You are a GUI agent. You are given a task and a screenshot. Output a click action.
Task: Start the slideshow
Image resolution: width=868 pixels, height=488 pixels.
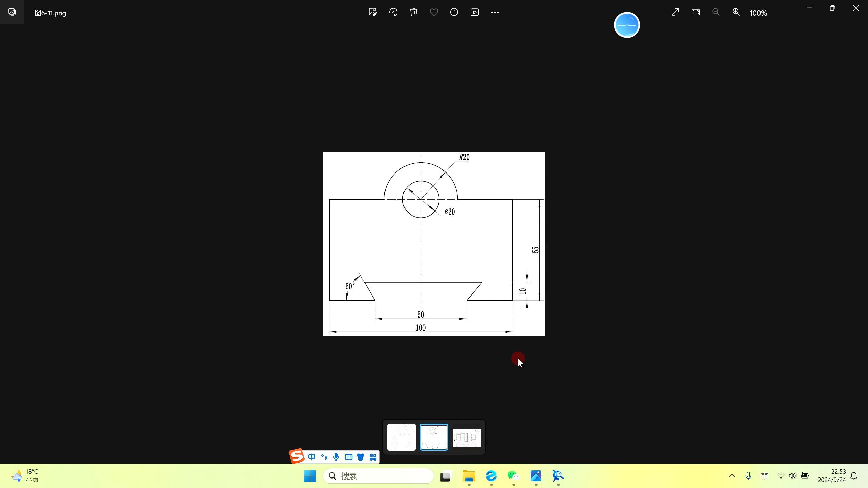coord(475,13)
